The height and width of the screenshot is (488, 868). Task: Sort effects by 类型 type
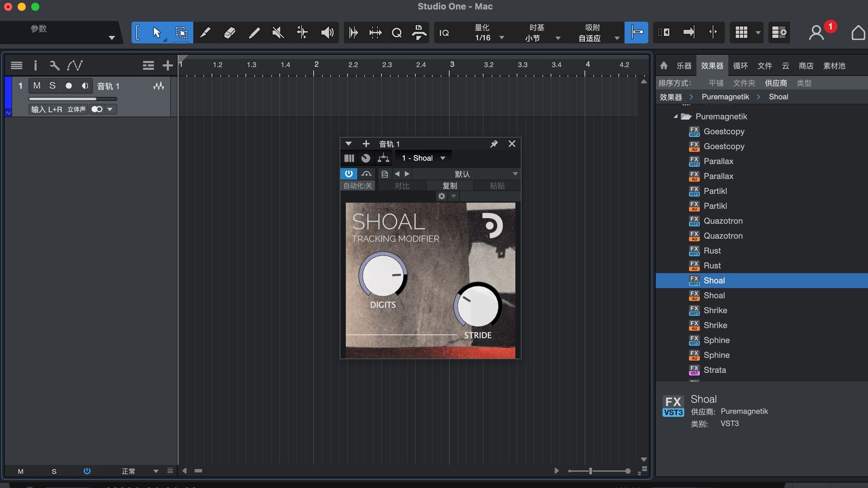804,83
